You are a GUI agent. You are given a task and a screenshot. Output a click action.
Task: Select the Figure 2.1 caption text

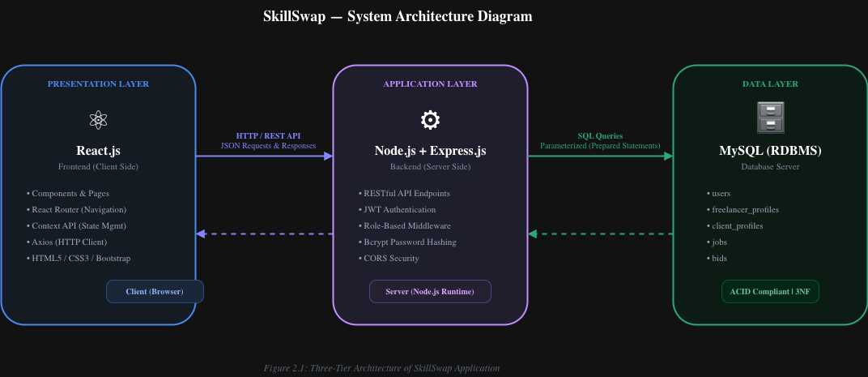381,368
